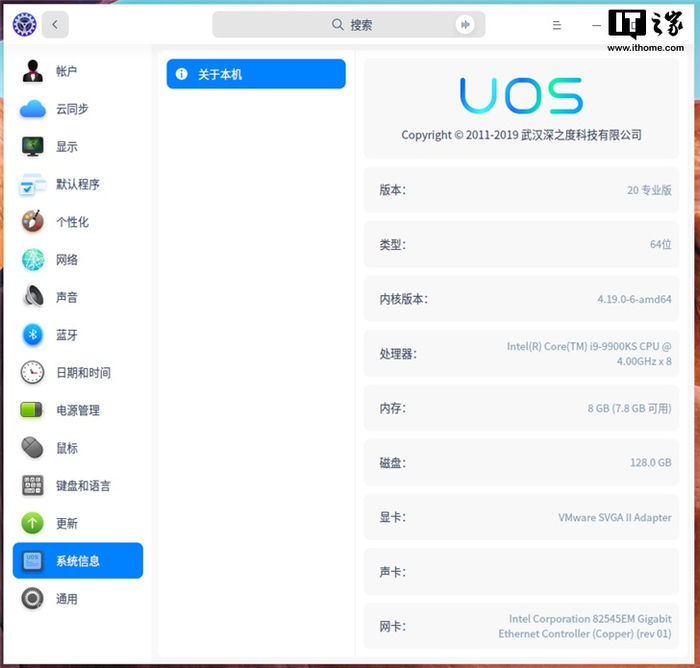Select the 电源管理 label in sidebar
Viewport: 700px width, 668px height.
coord(78,410)
